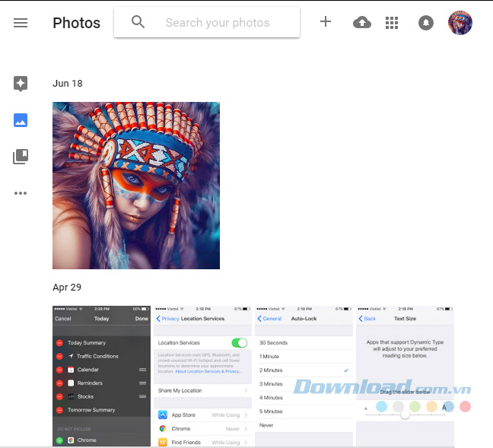Open the Jun 18 headdress photo
Screen dimensions: 493x448
point(136,186)
